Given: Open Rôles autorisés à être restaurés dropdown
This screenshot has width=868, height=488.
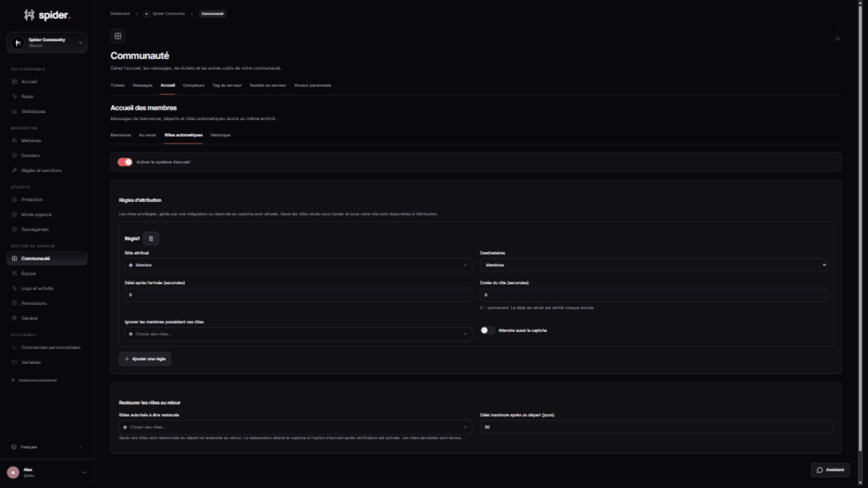Looking at the screenshot, I should click(x=295, y=427).
